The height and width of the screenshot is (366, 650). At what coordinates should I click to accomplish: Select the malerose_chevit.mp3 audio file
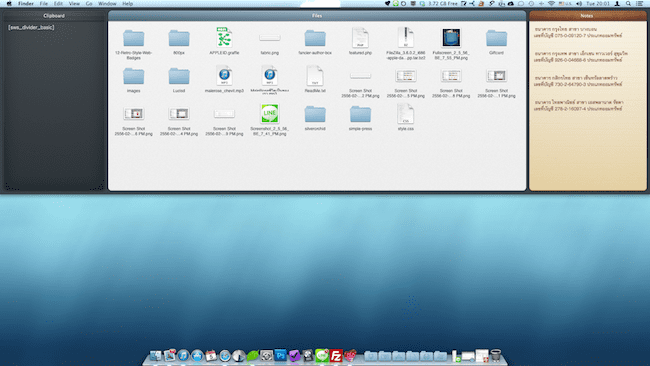224,75
